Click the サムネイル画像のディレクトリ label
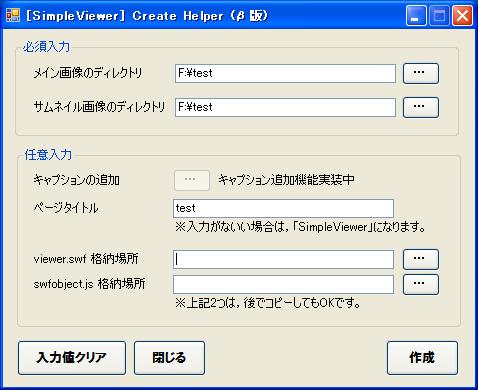This screenshot has width=478, height=390. click(99, 107)
